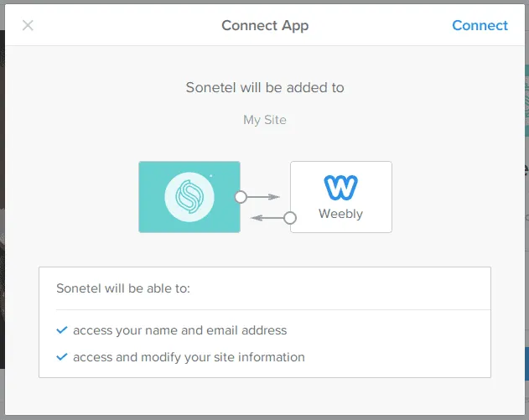Click 'Sonetel will be added to' text
The width and height of the screenshot is (529, 420).
pos(265,87)
